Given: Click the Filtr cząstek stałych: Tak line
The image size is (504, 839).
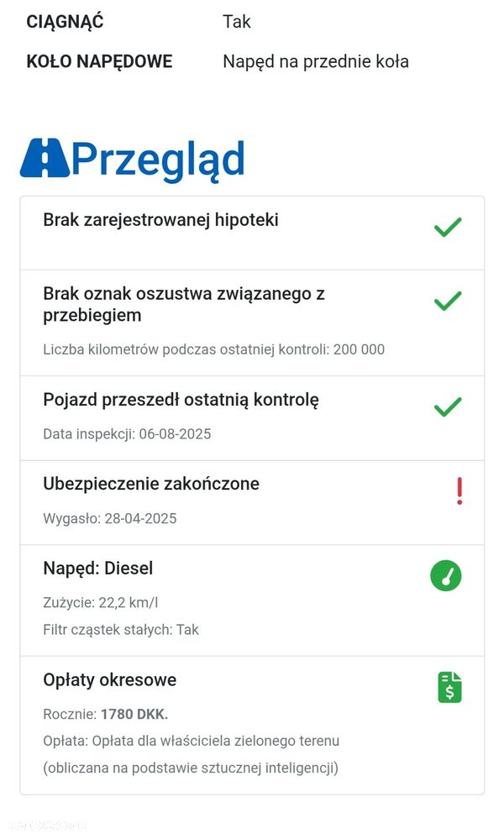Looking at the screenshot, I should [x=121, y=629].
